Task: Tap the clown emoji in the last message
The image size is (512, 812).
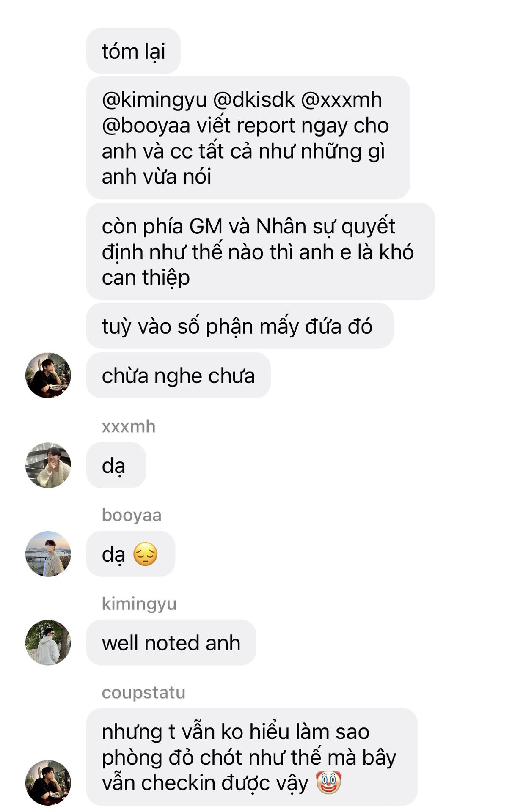Action: click(x=329, y=782)
